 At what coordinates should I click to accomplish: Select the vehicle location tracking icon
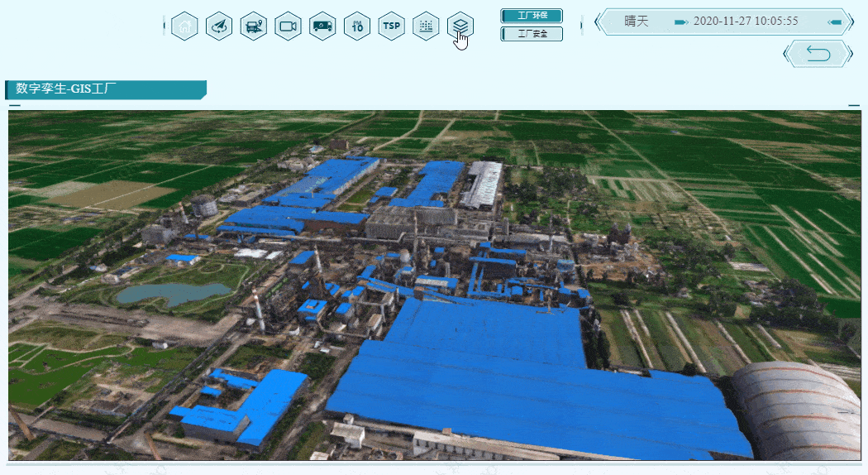click(x=254, y=26)
